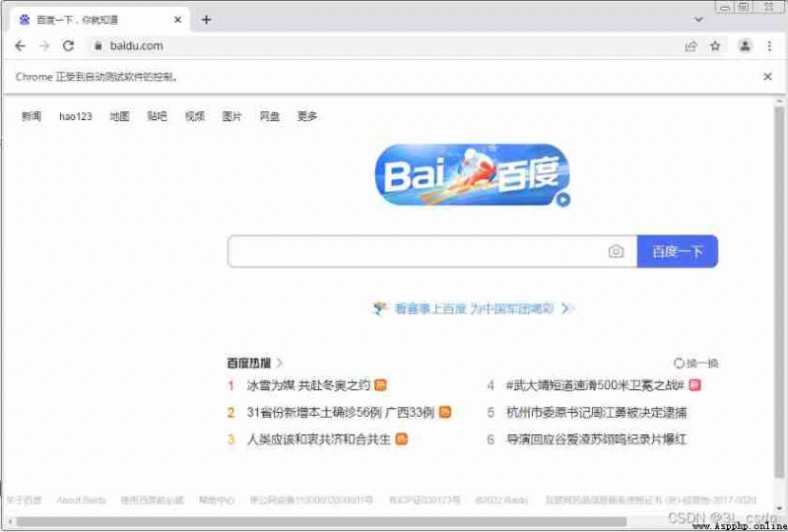This screenshot has height=532, width=788.
Task: Open hot search 导演回应谷爱凌苏翊鸣纪录片爆红
Action: (596, 439)
